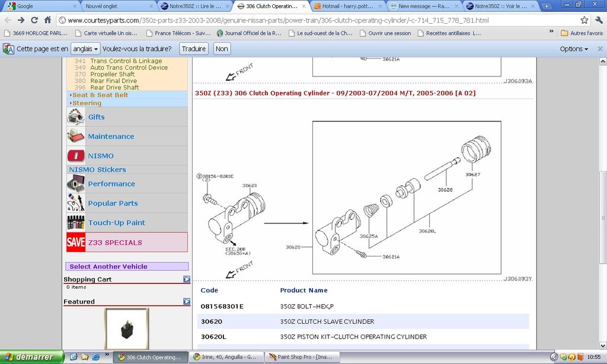
Task: Open the Chrome wrench settings menu
Action: coord(598,20)
